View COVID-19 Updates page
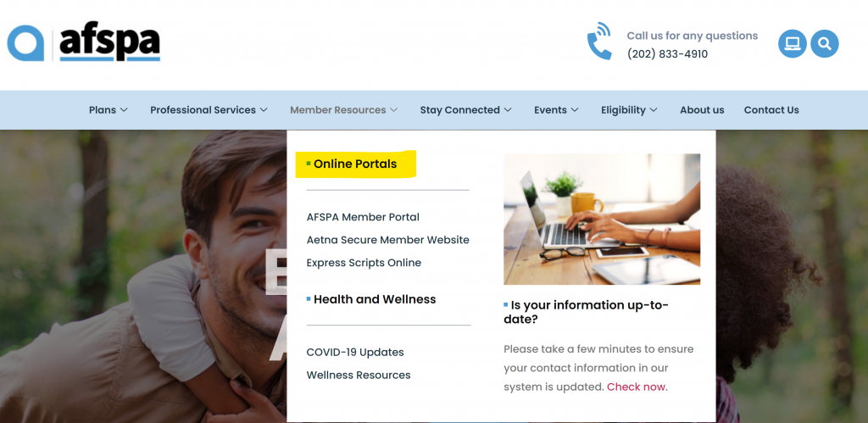 (x=355, y=352)
